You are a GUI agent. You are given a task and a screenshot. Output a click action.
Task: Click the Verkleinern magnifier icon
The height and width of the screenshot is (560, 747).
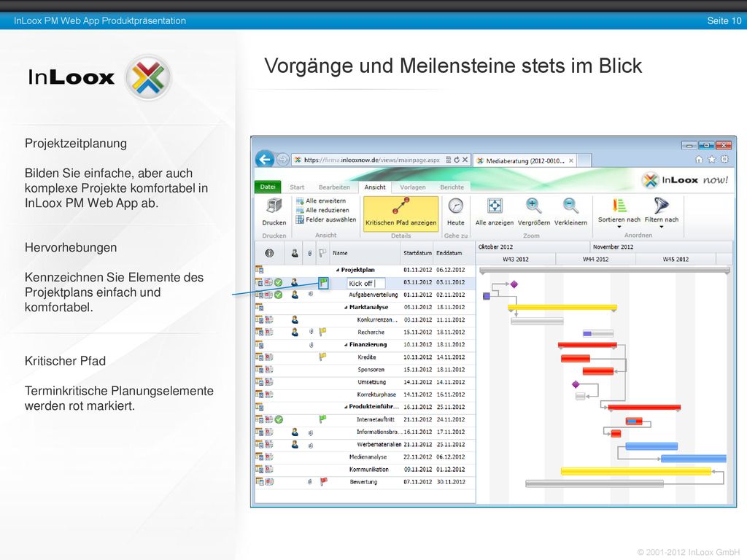pyautogui.click(x=570, y=206)
